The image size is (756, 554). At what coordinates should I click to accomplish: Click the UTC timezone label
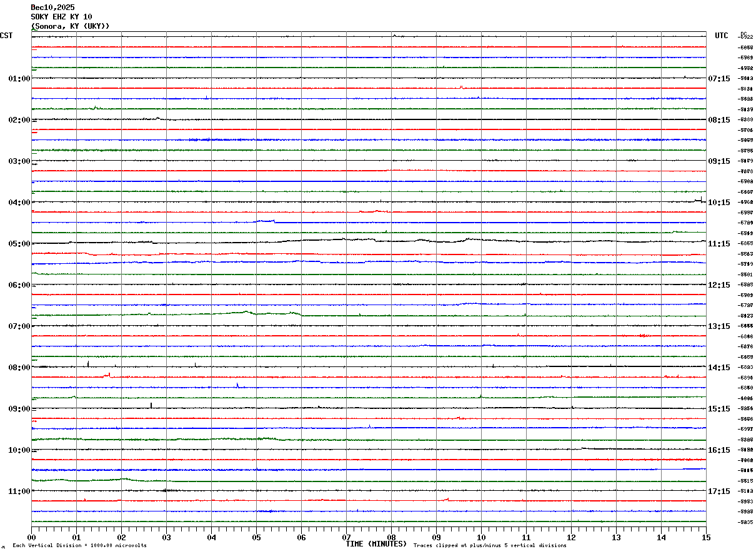click(x=722, y=36)
